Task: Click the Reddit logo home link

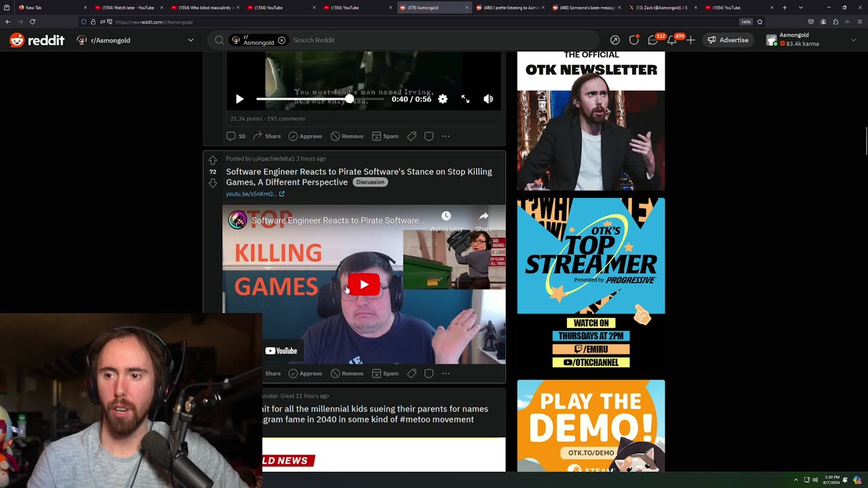Action: click(37, 40)
